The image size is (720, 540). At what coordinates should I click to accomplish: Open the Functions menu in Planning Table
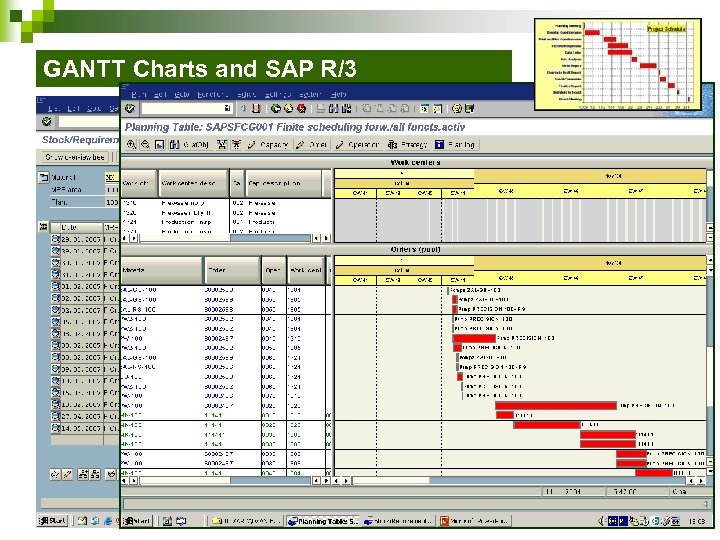[213, 94]
